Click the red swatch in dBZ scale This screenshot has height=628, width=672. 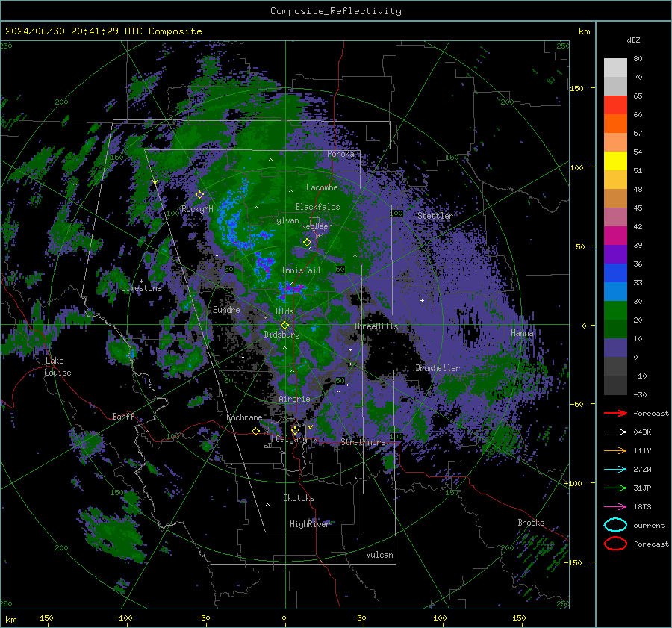(615, 105)
